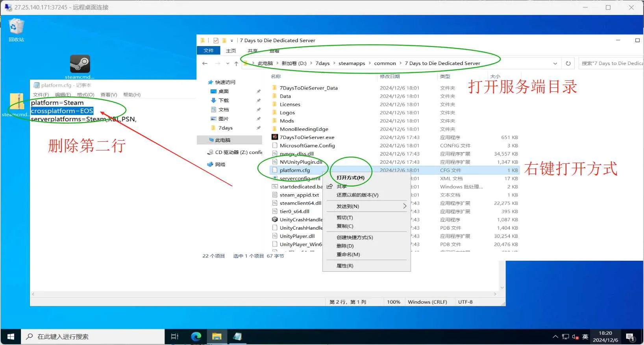Show hidden tray icons chevron
This screenshot has width=644, height=345.
pos(555,337)
